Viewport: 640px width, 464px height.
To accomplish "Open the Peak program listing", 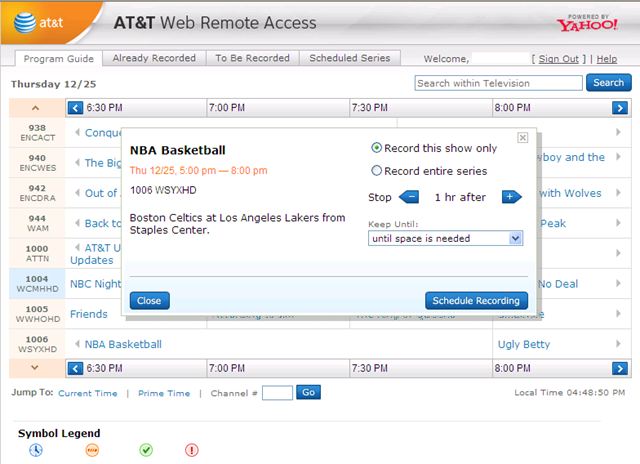I will pyautogui.click(x=553, y=223).
